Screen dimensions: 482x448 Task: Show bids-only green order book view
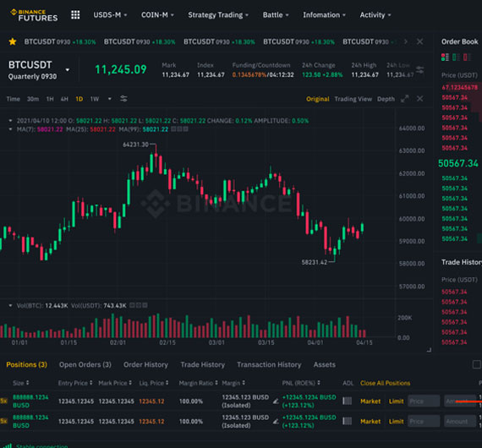(456, 57)
